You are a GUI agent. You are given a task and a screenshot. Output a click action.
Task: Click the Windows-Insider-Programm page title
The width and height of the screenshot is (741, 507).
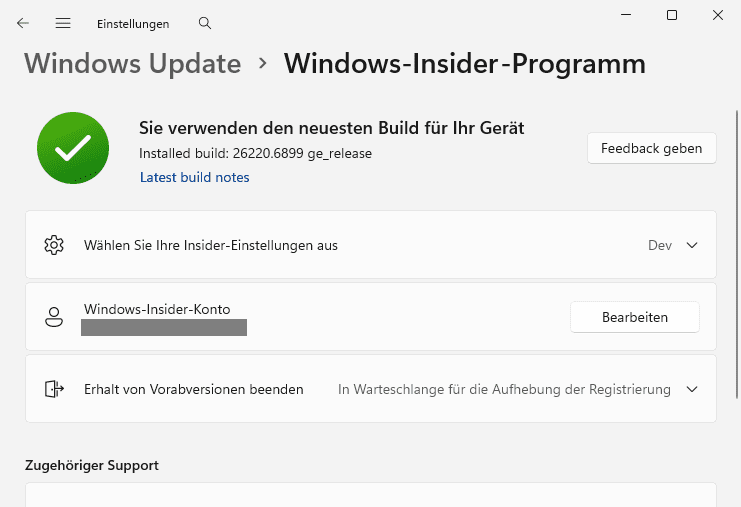pyautogui.click(x=464, y=64)
